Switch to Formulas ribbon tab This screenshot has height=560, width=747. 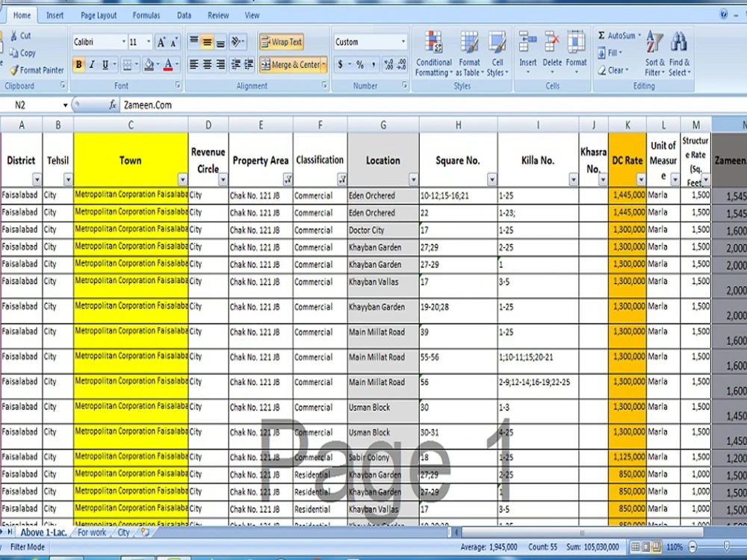[146, 15]
